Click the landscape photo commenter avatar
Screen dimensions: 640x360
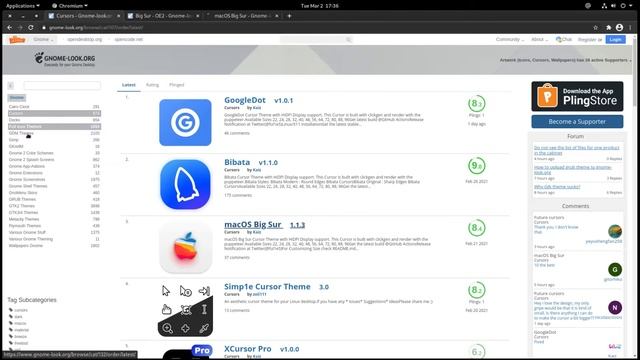615,231
